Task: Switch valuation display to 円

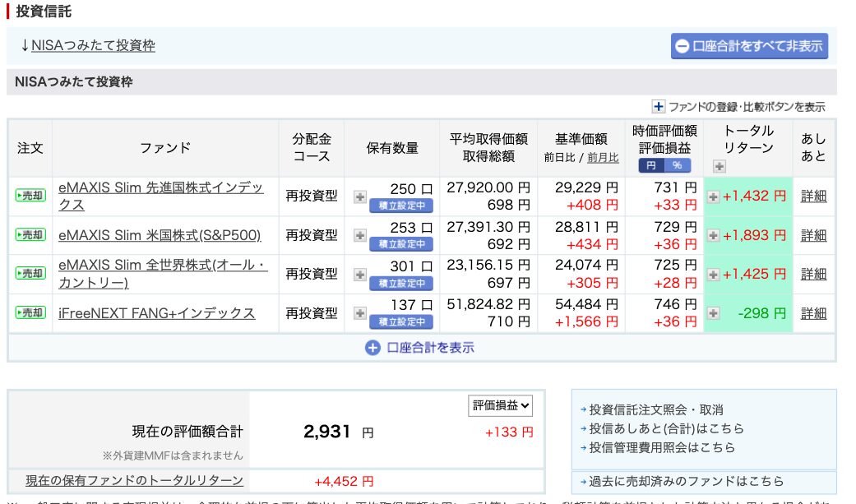Action: 650,165
